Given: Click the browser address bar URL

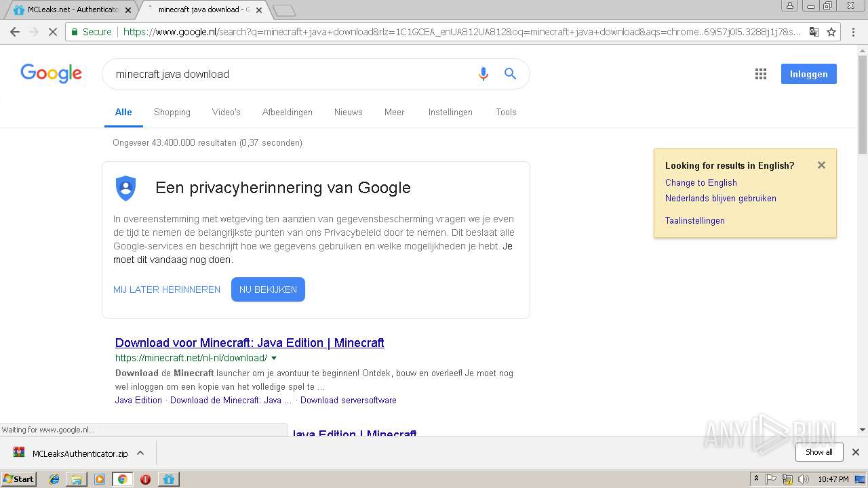Looking at the screenshot, I should click(461, 32).
